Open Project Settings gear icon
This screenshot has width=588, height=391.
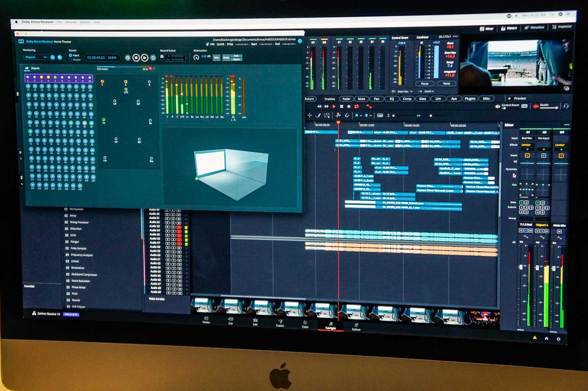(559, 339)
